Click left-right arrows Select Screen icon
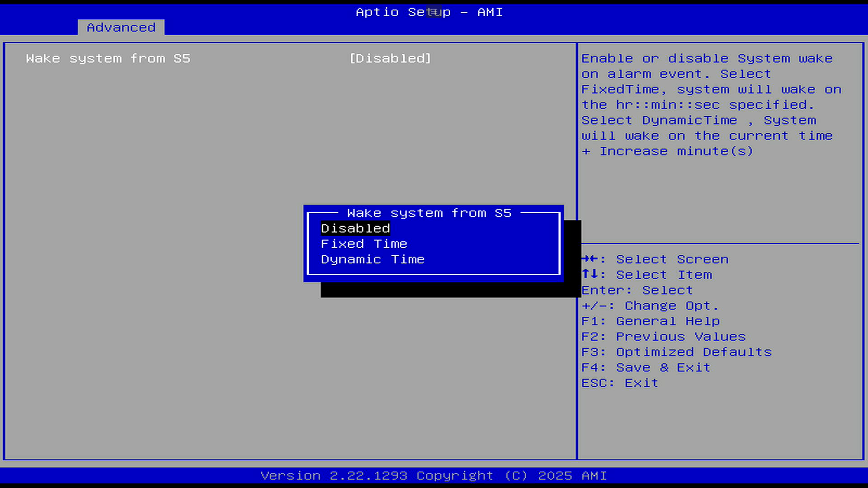The image size is (868, 488). [590, 259]
